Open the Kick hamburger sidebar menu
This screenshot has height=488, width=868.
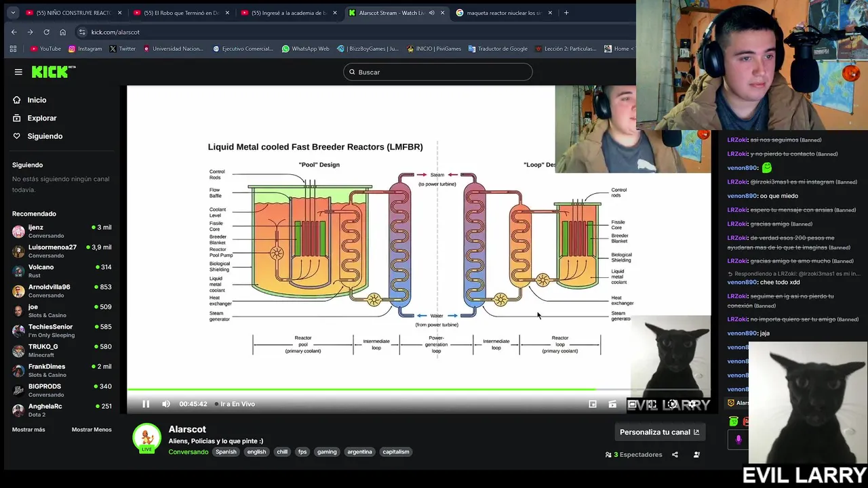18,72
